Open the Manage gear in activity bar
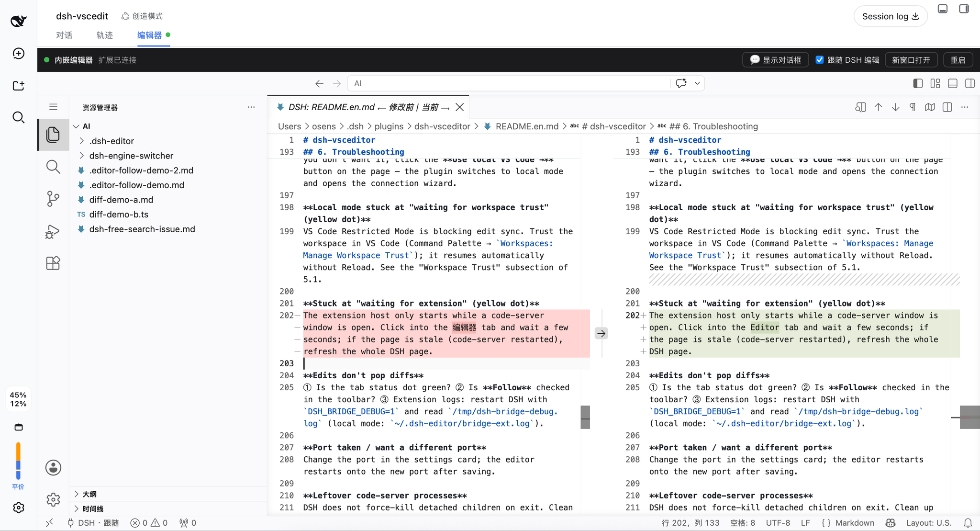The width and height of the screenshot is (980, 531). tap(53, 499)
